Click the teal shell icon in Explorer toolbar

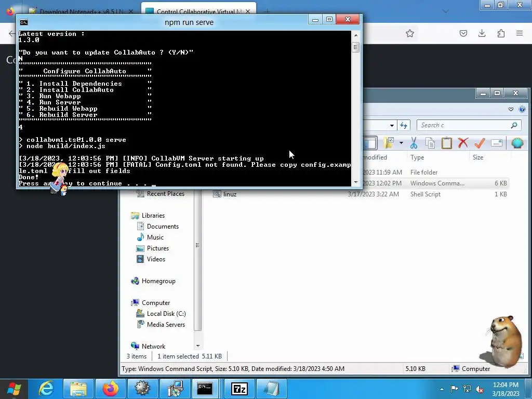[517, 143]
